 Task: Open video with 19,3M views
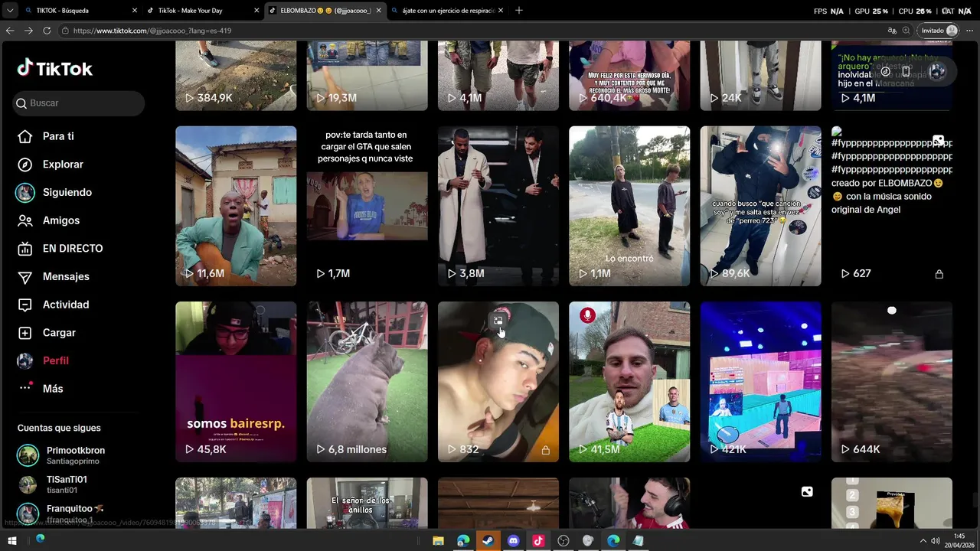tap(367, 76)
